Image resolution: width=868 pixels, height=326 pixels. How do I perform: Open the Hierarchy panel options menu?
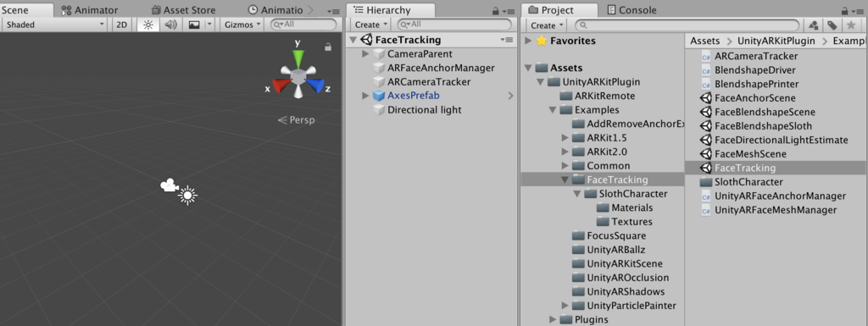click(508, 11)
